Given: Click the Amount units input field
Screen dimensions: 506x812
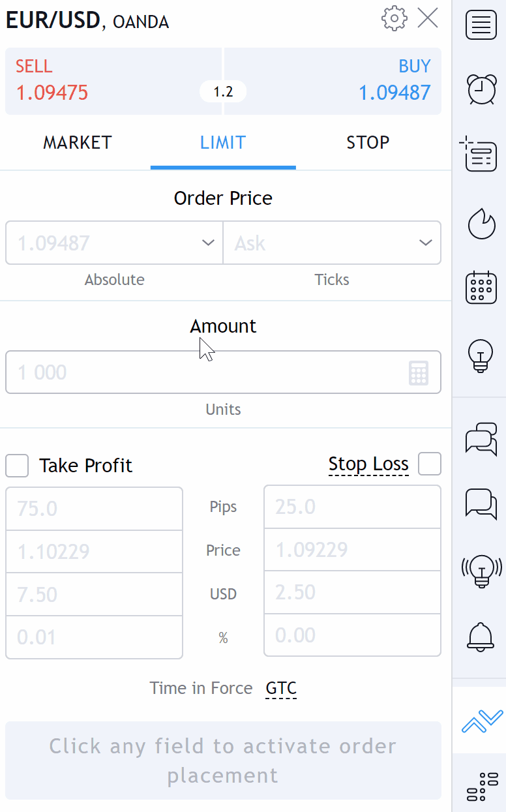Looking at the screenshot, I should click(202, 373).
